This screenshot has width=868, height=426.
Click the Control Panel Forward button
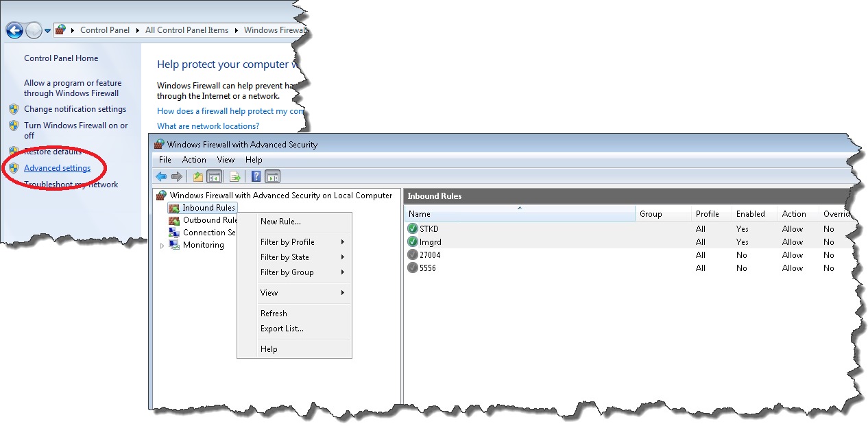click(34, 30)
